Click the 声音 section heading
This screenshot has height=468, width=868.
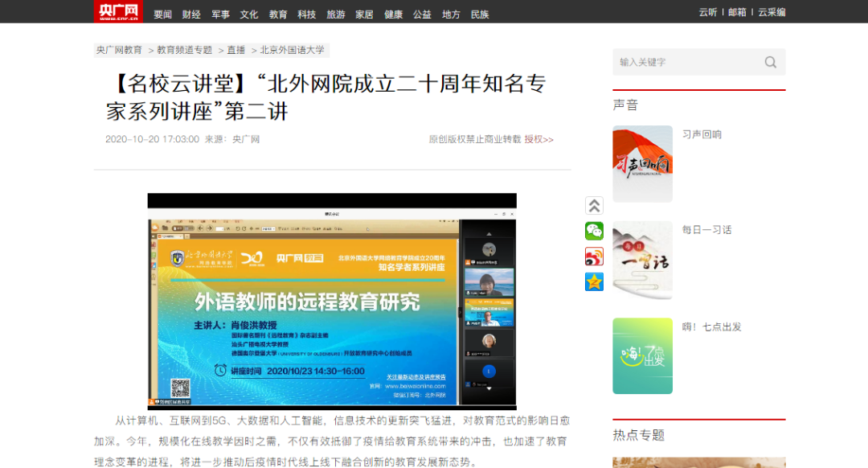point(625,105)
